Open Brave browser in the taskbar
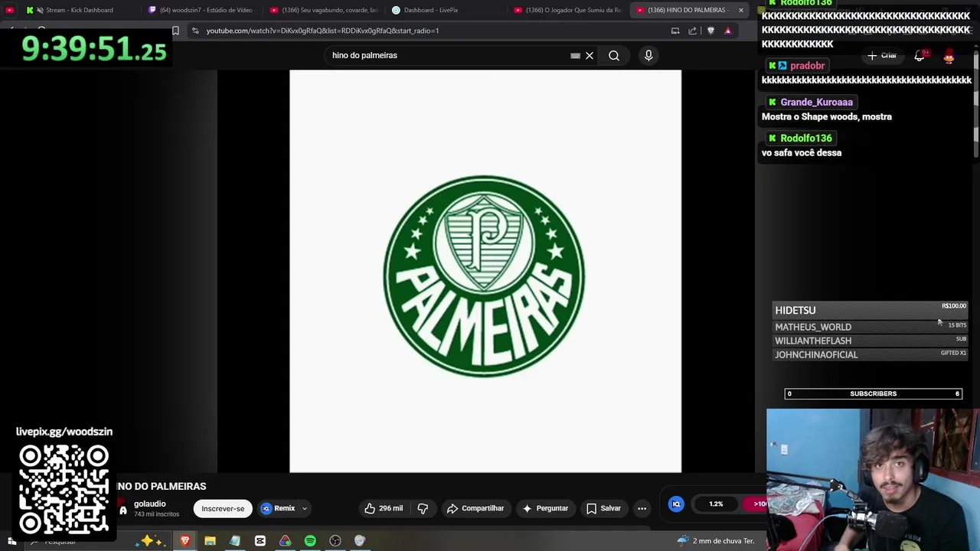This screenshot has width=980, height=551. (x=185, y=541)
